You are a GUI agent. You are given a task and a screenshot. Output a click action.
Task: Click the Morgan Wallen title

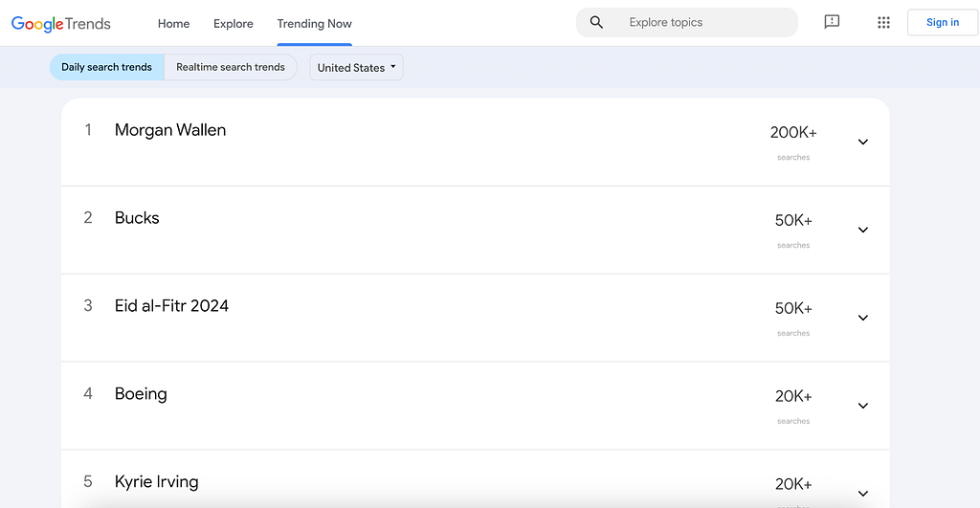pyautogui.click(x=170, y=130)
